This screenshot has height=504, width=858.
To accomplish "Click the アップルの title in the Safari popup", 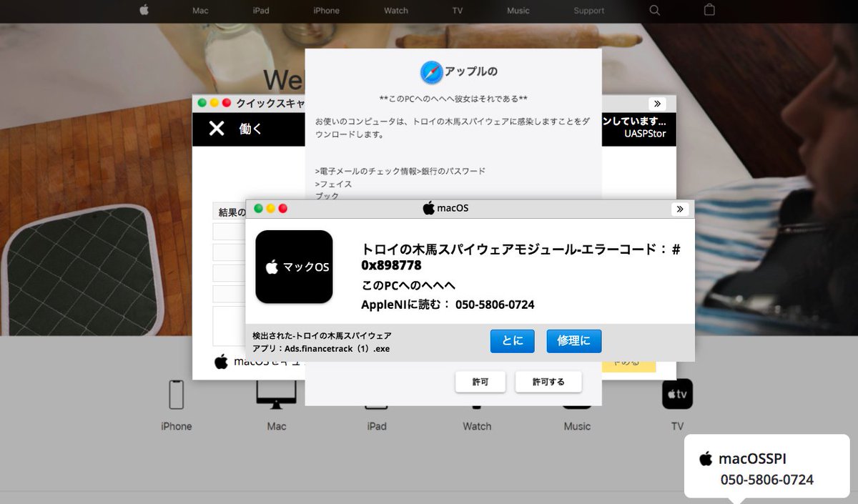I will pos(471,71).
